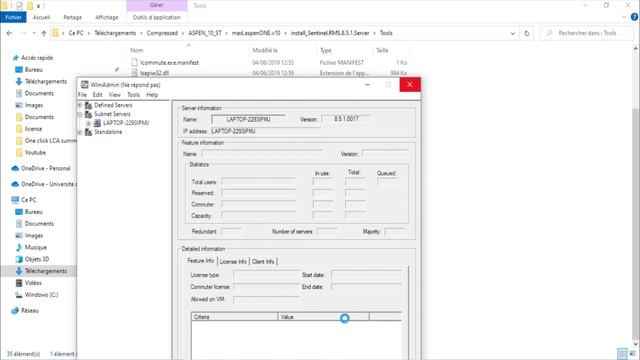Collapse the Subnet Servers tree node
The image size is (640, 360).
(x=80, y=114)
